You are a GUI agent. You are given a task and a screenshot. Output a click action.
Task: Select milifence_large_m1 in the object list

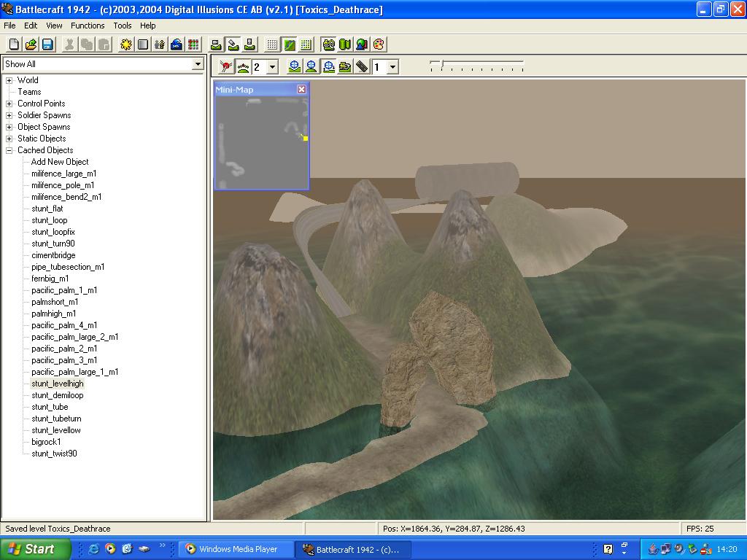[x=64, y=174]
